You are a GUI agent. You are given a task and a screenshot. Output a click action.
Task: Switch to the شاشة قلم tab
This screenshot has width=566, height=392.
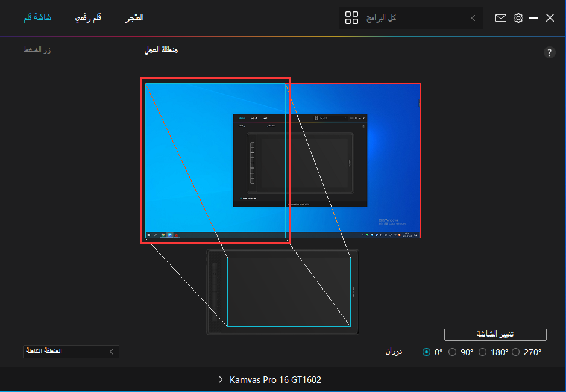(x=37, y=17)
